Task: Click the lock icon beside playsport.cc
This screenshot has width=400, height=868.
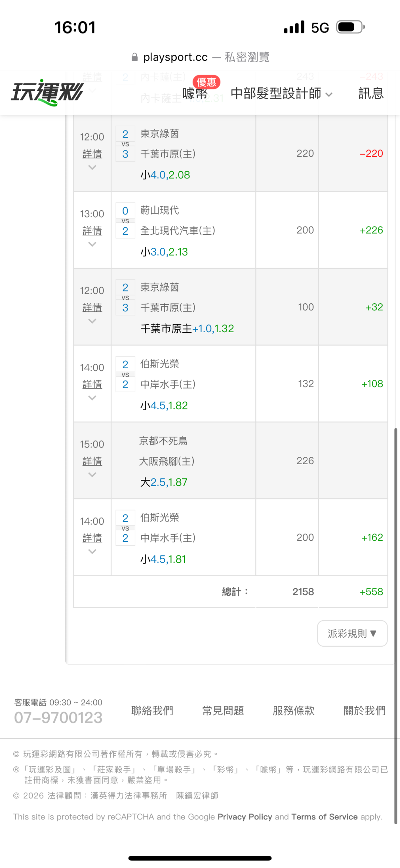Action: tap(135, 57)
